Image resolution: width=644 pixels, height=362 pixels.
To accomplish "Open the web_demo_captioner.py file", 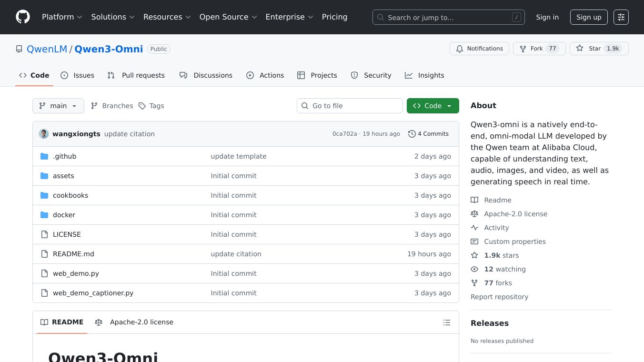I will click(93, 293).
